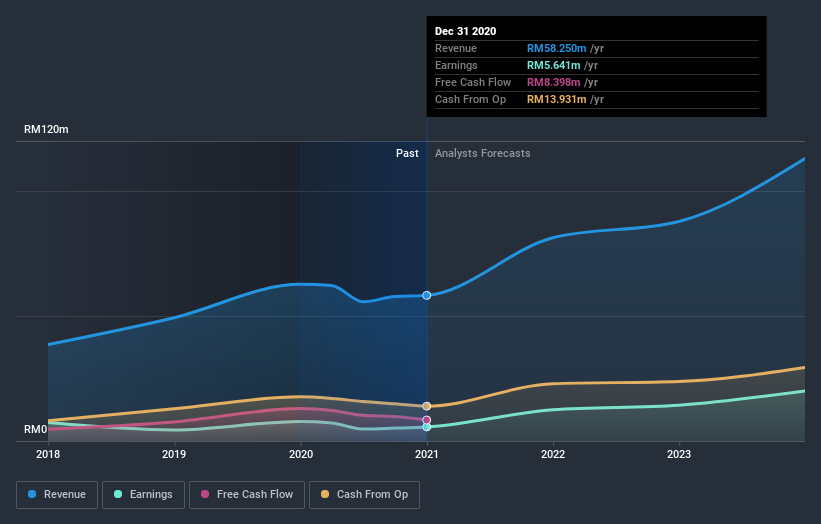Toggle the Free Cash Flow legend button
The height and width of the screenshot is (524, 821).
coord(247,495)
